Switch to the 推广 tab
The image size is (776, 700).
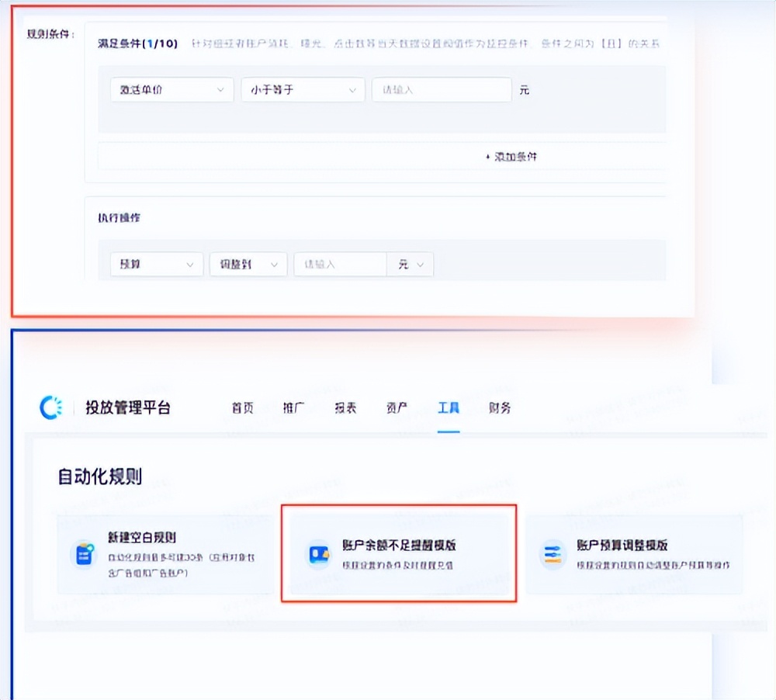[293, 408]
